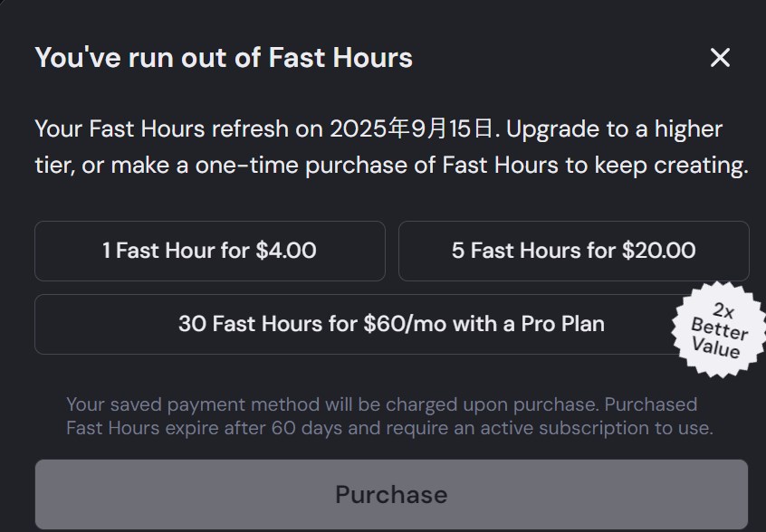This screenshot has width=766, height=532.
Task: Click the "active subscription" text in the disclaimer
Action: 565,428
